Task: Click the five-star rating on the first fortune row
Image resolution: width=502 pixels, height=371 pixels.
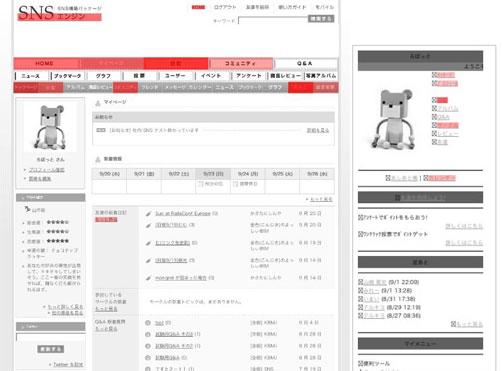Action: pyautogui.click(x=58, y=222)
